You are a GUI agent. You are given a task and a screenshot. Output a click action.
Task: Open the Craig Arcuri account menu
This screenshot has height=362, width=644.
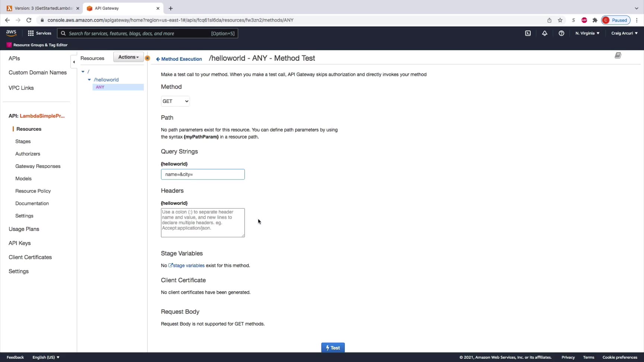(x=625, y=33)
